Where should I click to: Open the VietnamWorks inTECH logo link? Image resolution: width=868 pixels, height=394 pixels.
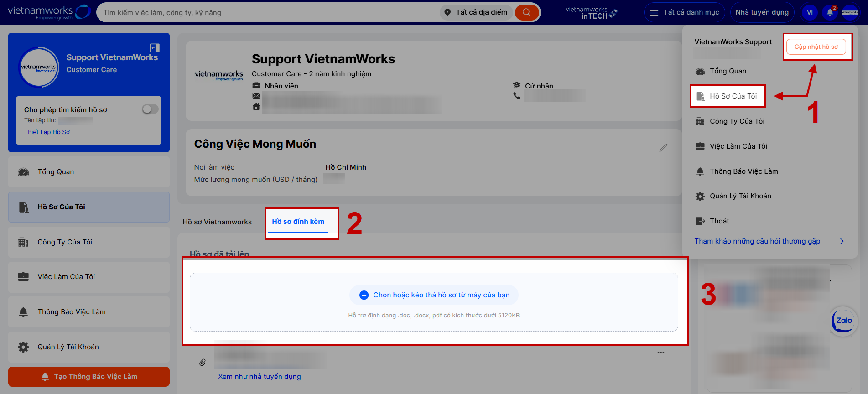click(x=592, y=12)
